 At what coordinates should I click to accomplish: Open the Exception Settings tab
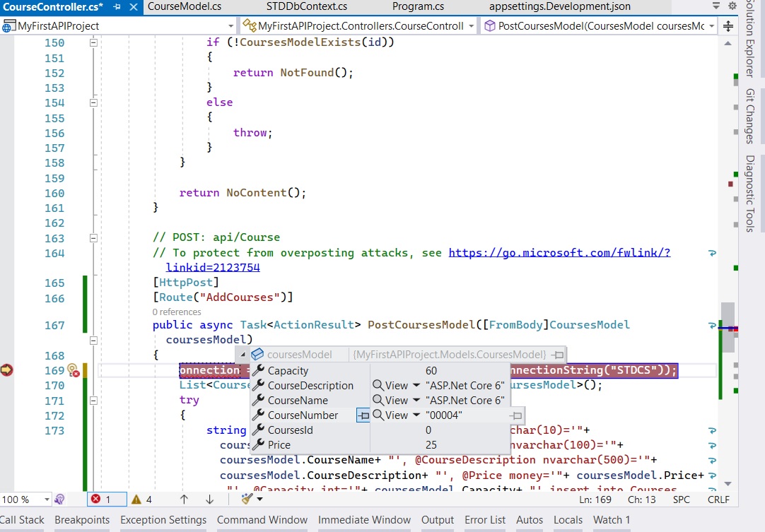(163, 520)
